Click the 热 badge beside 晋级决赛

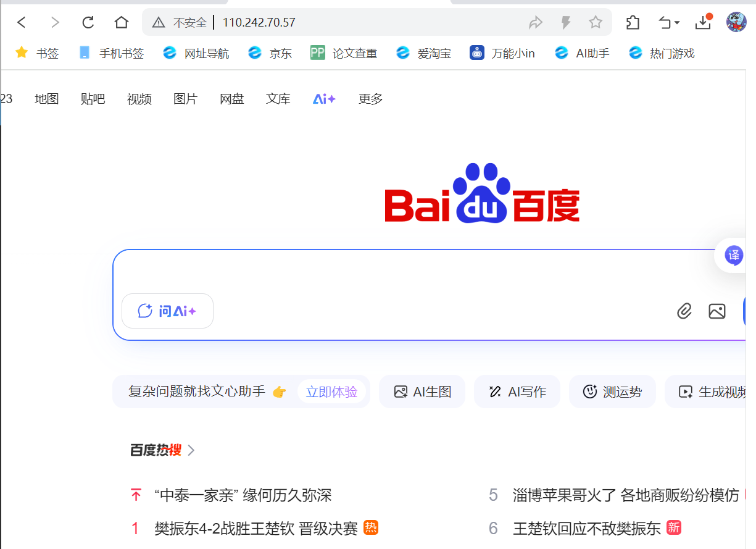tap(371, 527)
